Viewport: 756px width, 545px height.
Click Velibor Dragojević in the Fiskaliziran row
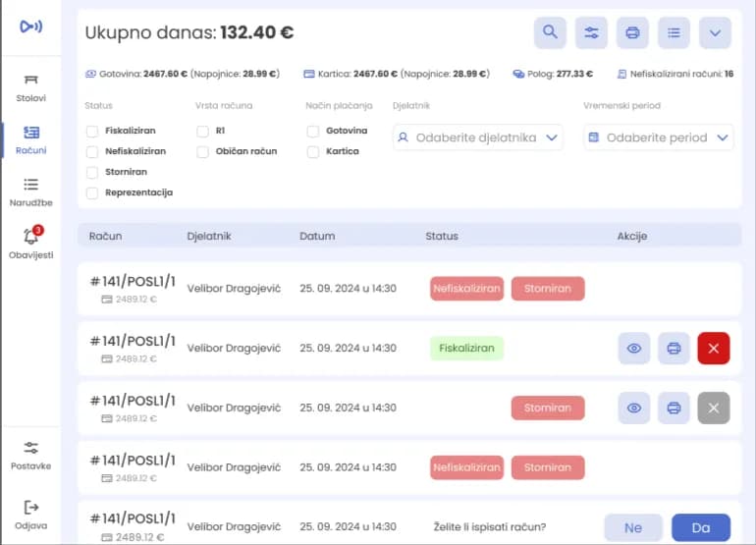pos(234,349)
